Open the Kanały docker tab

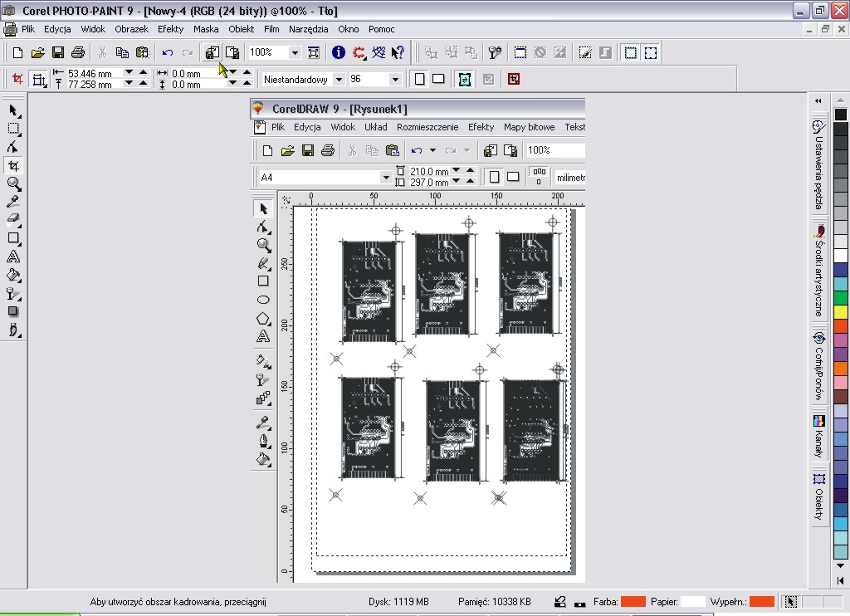point(818,437)
